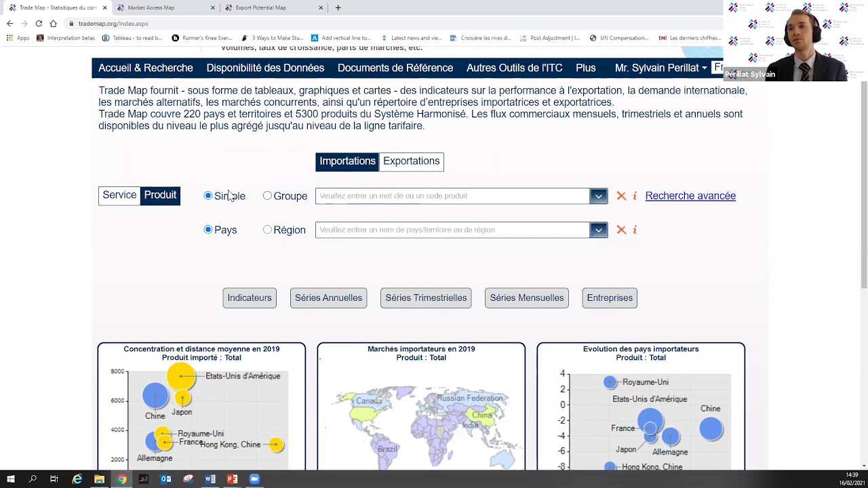
Task: Open the Disponibilité des Données menu
Action: coord(265,68)
